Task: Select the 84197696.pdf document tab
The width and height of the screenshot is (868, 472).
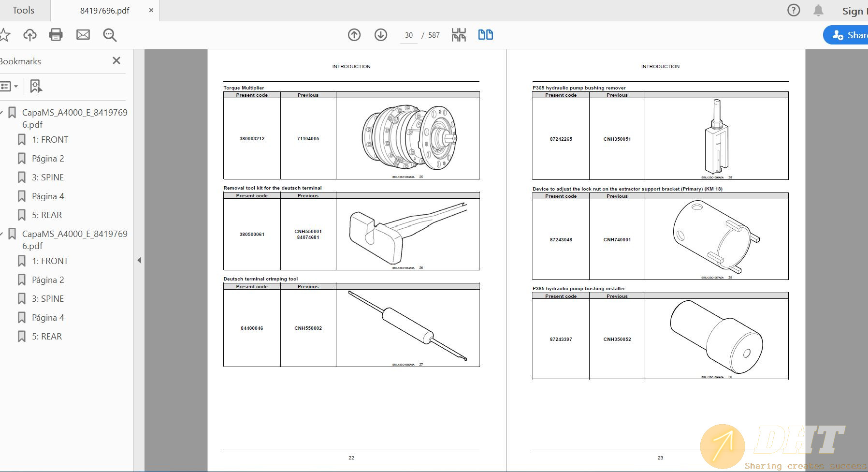Action: [x=104, y=11]
